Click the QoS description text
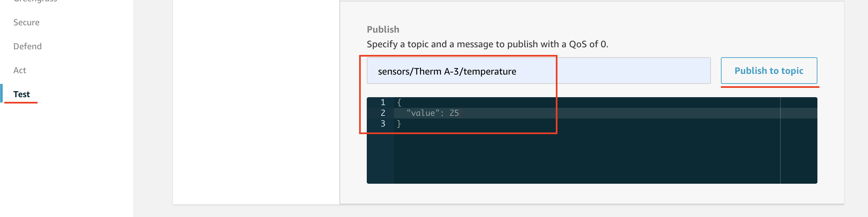Viewport: 868px width, 217px height. click(487, 45)
